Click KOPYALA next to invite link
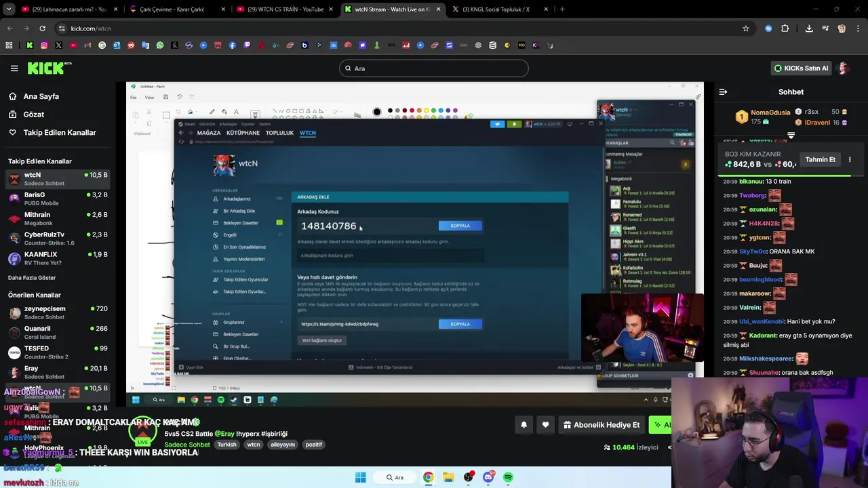The height and width of the screenshot is (488, 868). pyautogui.click(x=460, y=324)
